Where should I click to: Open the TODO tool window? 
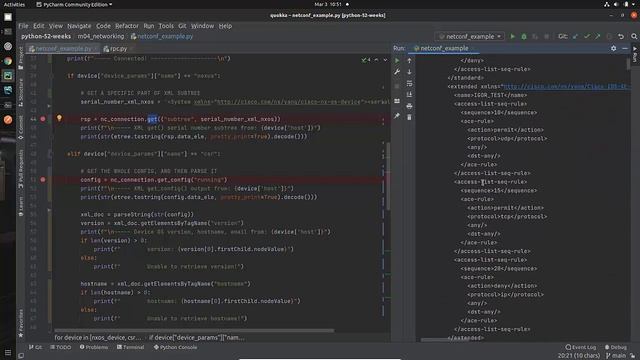pos(61,347)
